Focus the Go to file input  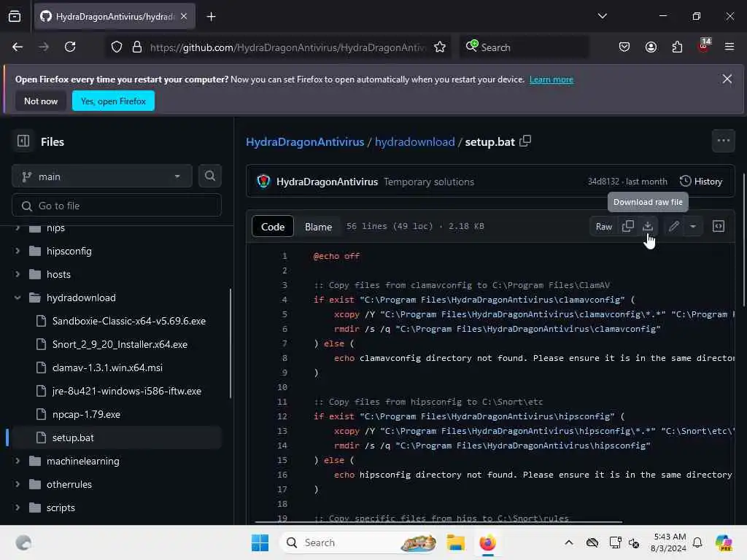(x=117, y=206)
